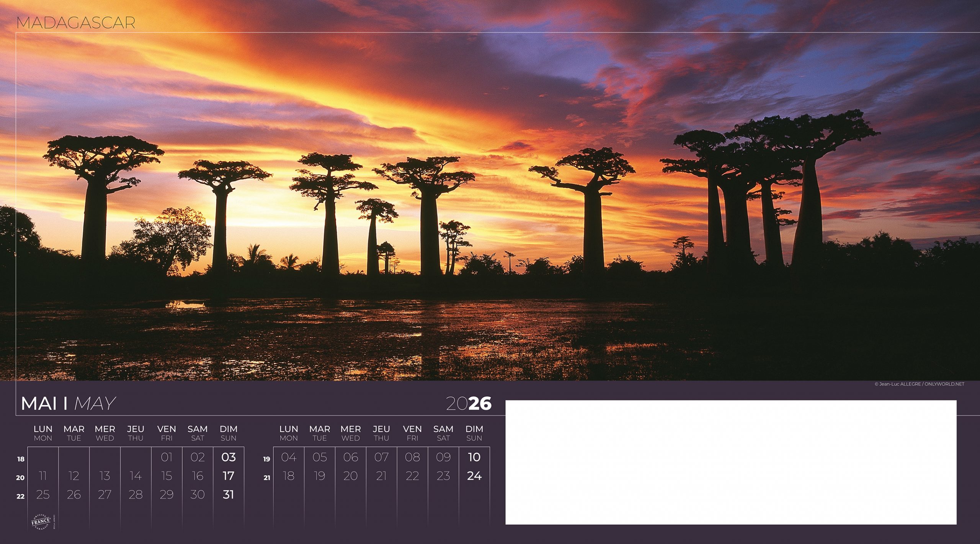The width and height of the screenshot is (980, 544).
Task: Click date 30 Saturday cell
Action: (x=198, y=495)
